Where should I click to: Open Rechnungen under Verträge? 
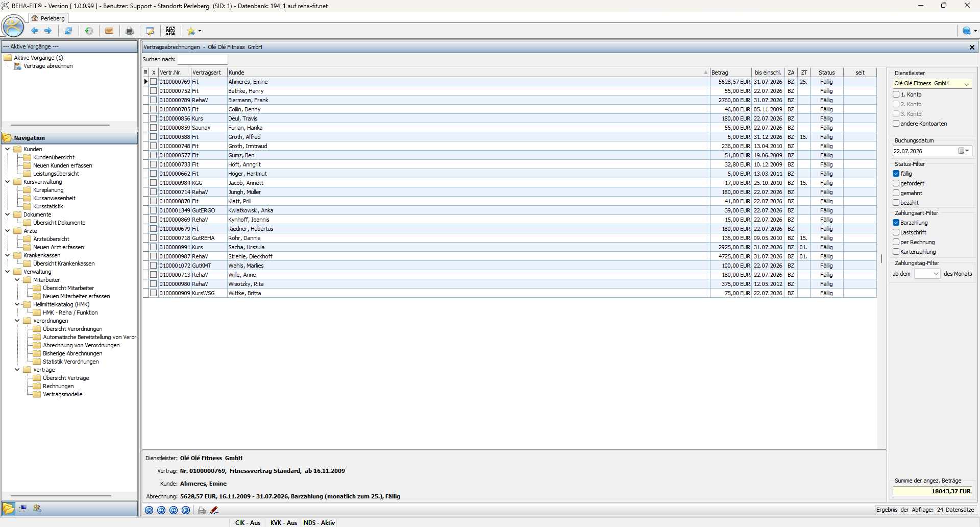pyautogui.click(x=58, y=386)
